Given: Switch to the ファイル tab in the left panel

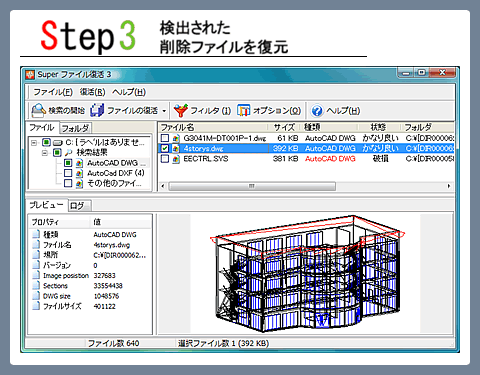Looking at the screenshot, I should pos(42,127).
